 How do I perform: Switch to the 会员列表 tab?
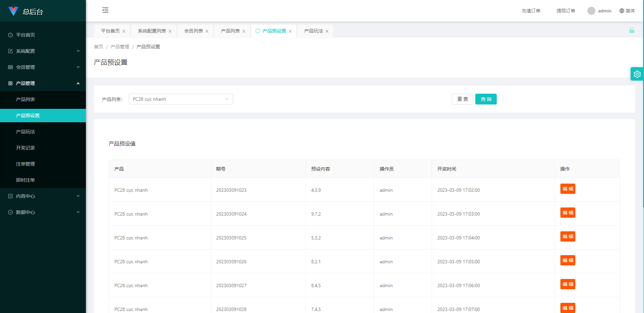pos(194,31)
